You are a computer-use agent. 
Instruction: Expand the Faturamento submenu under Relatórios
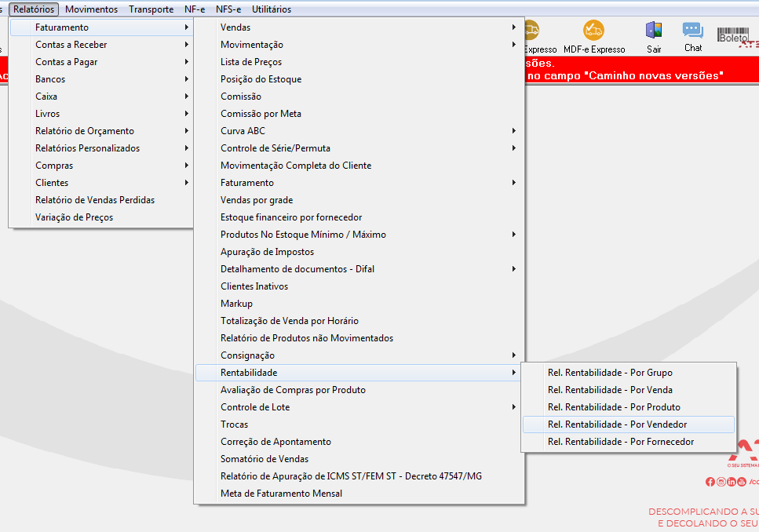point(101,27)
